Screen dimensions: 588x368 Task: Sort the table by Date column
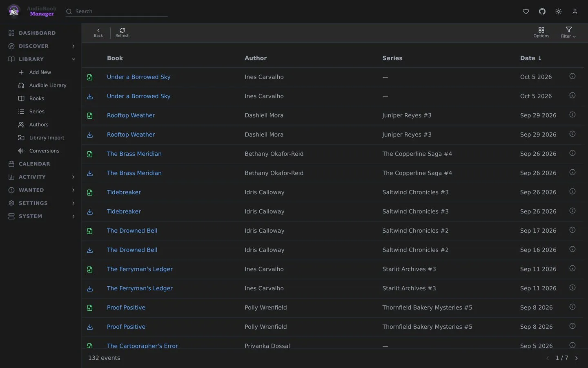click(x=531, y=58)
